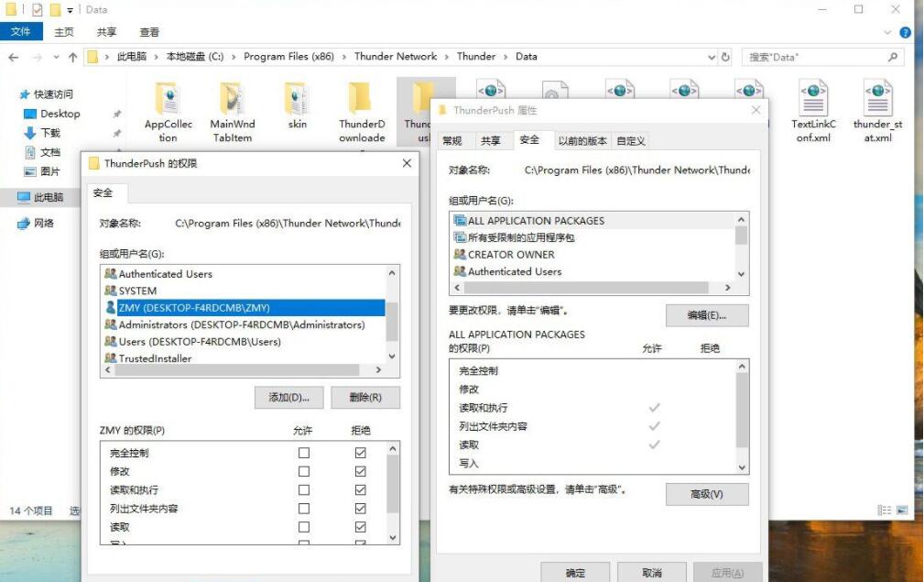Screen dimensions: 924x582
Task: Check the Allow box for 列出文件夹内容
Action: 304,509
